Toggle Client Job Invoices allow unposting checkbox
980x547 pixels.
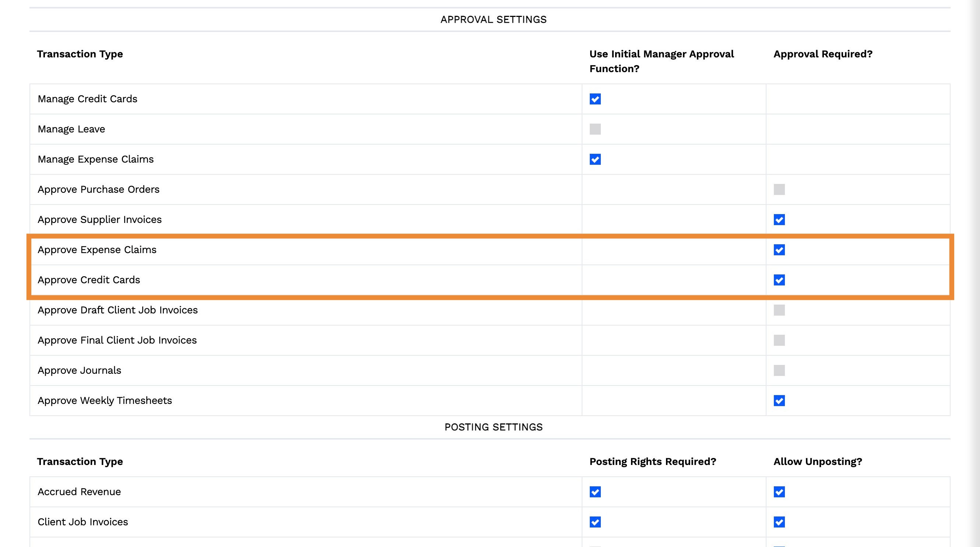pyautogui.click(x=779, y=522)
